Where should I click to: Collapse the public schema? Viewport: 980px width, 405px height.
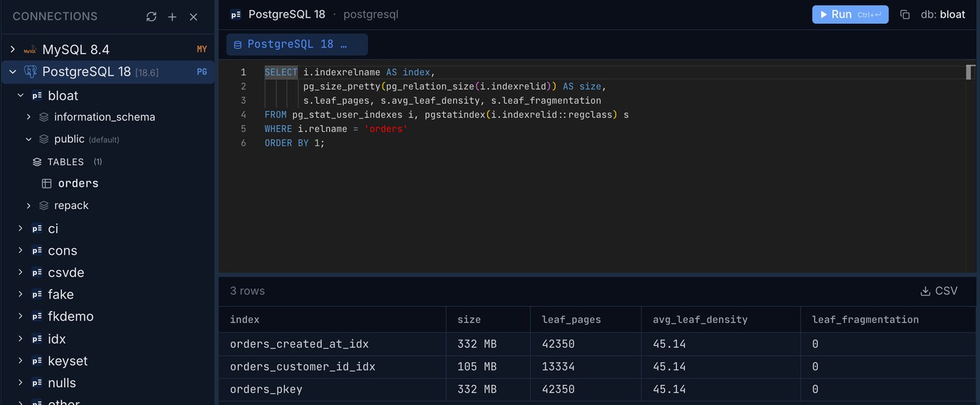point(28,139)
